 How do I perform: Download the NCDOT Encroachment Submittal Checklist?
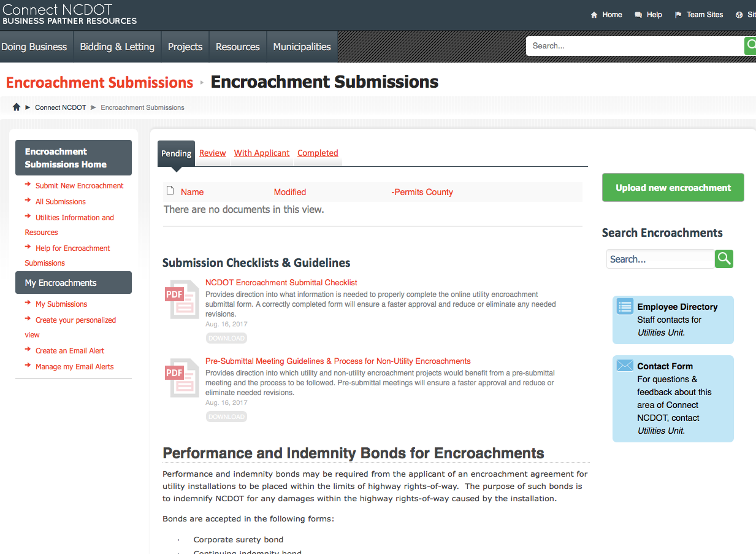(x=226, y=338)
